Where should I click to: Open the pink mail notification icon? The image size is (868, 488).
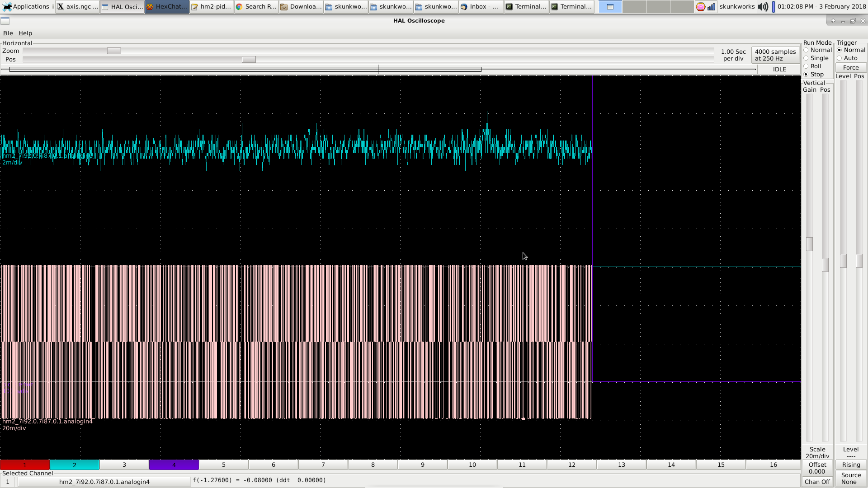[700, 7]
